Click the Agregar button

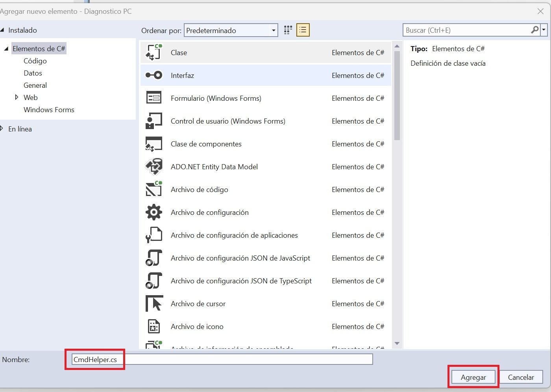click(x=473, y=377)
